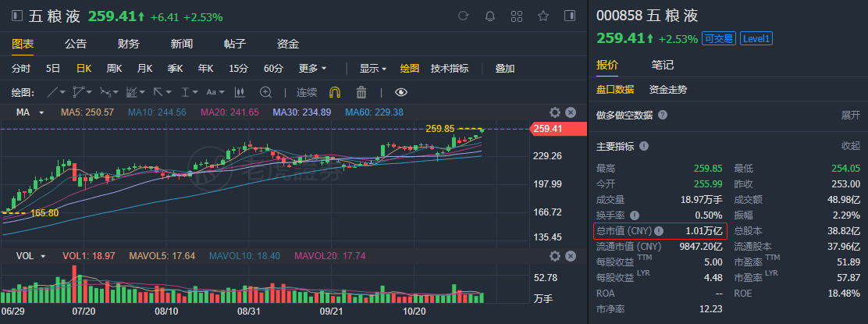Viewport: 868px width, 324px height.
Task: Toggle the right side panel layout icon
Action: (x=570, y=16)
